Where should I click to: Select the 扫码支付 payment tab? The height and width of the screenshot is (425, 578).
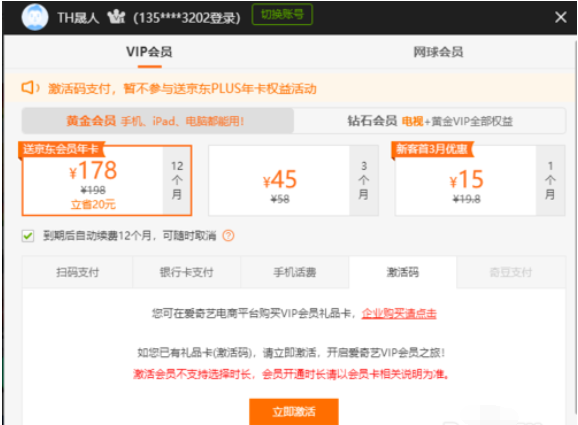pos(77,272)
